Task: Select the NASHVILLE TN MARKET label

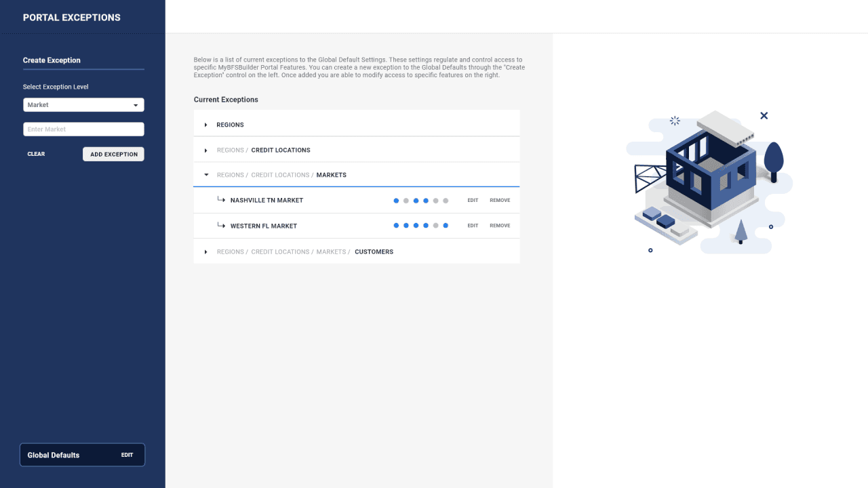Action: (x=267, y=201)
